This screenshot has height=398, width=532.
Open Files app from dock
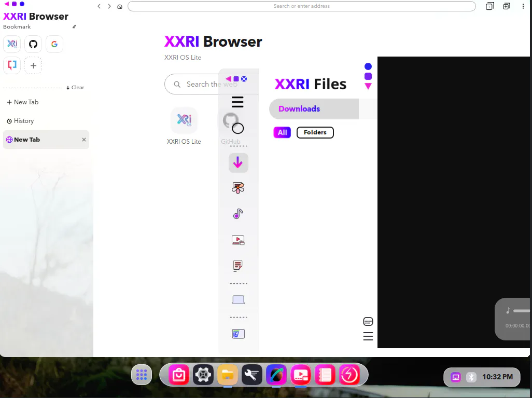pos(227,375)
